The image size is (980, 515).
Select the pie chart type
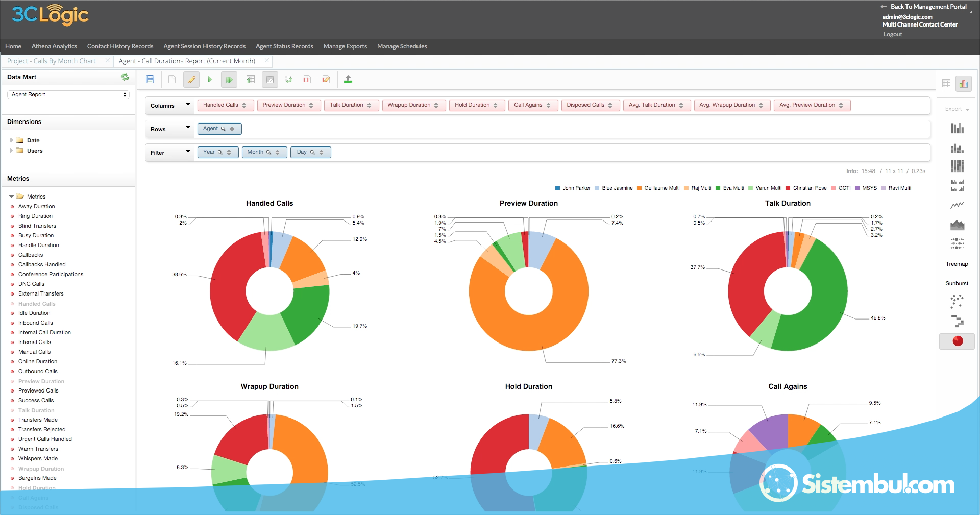[x=958, y=341]
